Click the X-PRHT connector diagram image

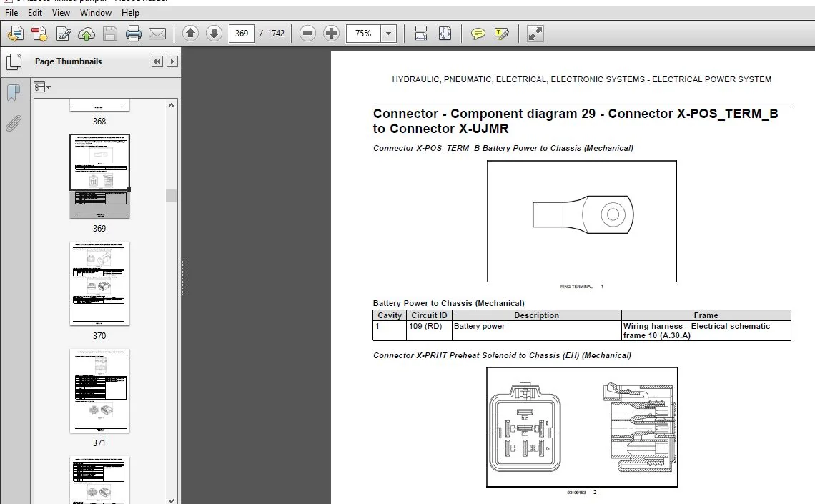click(582, 427)
